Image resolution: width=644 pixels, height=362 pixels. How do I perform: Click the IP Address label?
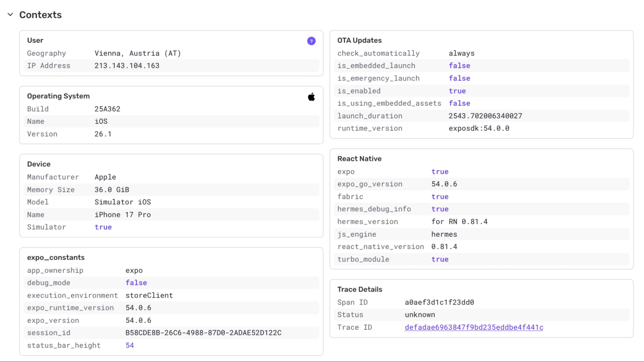click(49, 66)
